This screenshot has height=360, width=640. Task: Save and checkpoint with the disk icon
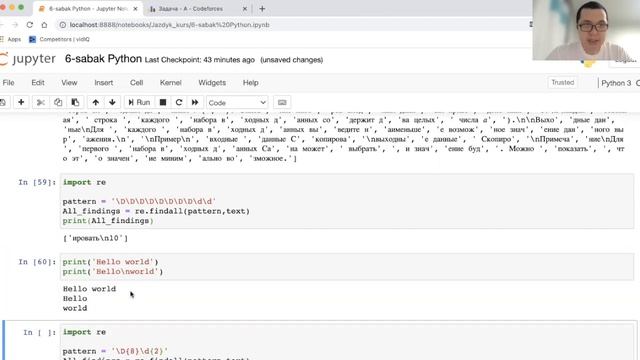point(2,102)
